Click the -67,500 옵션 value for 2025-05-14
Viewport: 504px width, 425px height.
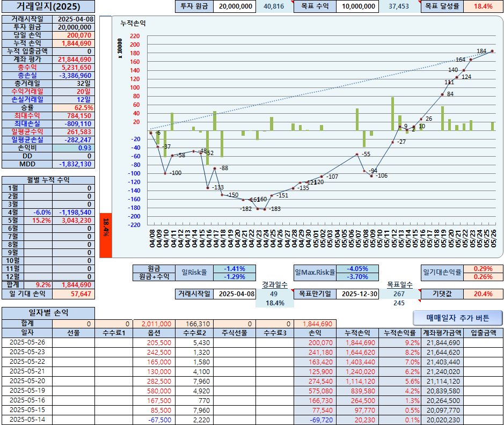(x=154, y=420)
